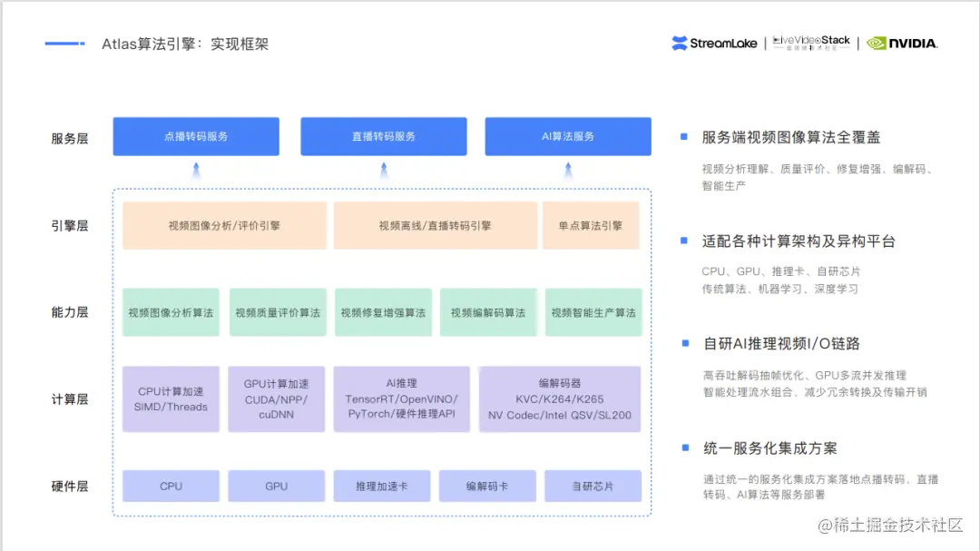Click the blue dash icon beside the title
Screen dimensions: 980x551
(62, 43)
